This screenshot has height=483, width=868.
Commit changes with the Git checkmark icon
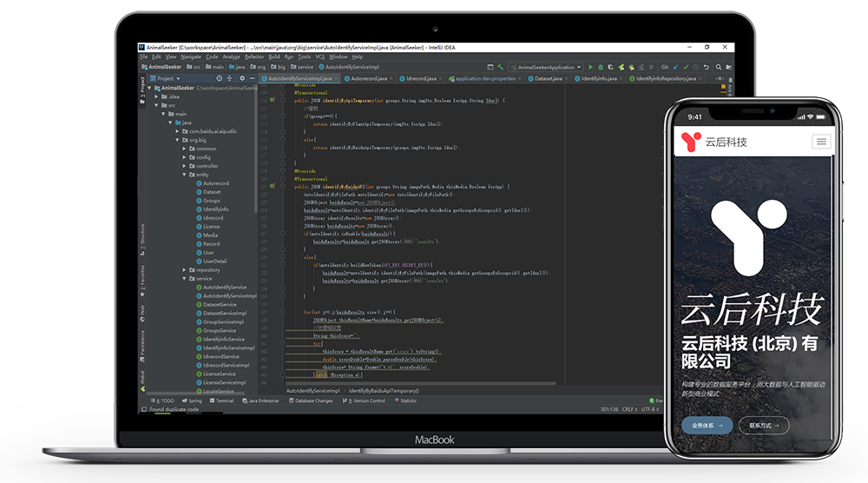(686, 67)
